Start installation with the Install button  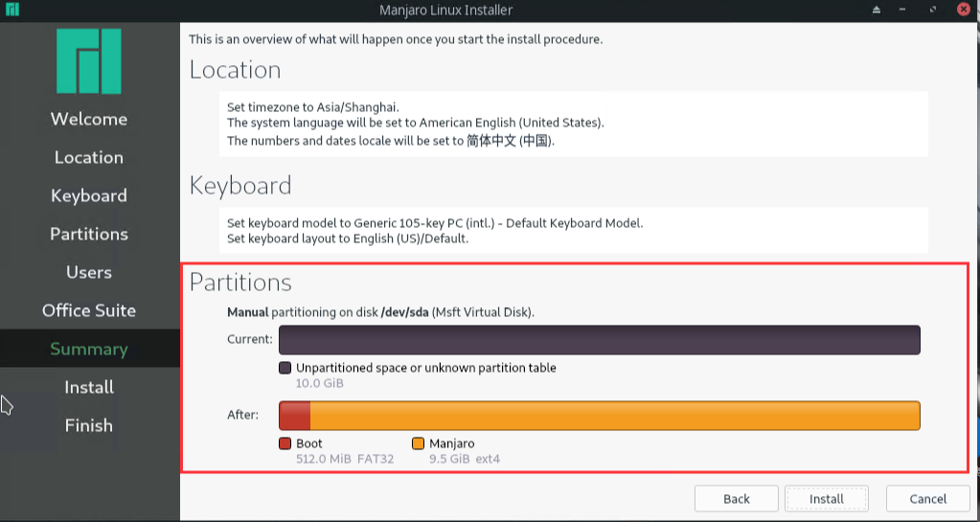pos(826,498)
